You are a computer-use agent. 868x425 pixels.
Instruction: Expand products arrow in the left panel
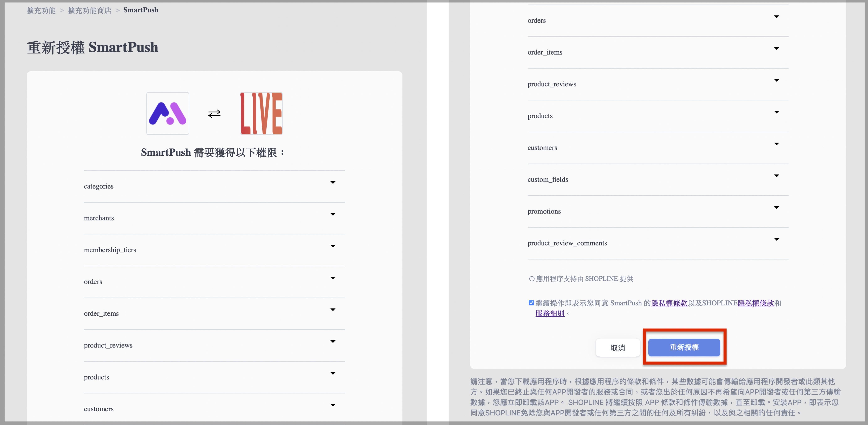[x=333, y=373]
